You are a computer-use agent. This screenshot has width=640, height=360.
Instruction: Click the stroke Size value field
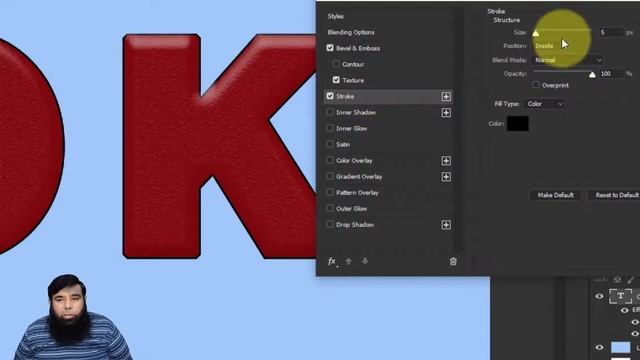(x=611, y=32)
